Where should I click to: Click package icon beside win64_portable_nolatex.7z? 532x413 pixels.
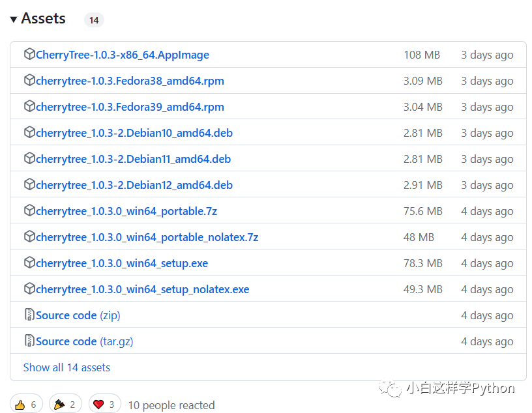(29, 236)
